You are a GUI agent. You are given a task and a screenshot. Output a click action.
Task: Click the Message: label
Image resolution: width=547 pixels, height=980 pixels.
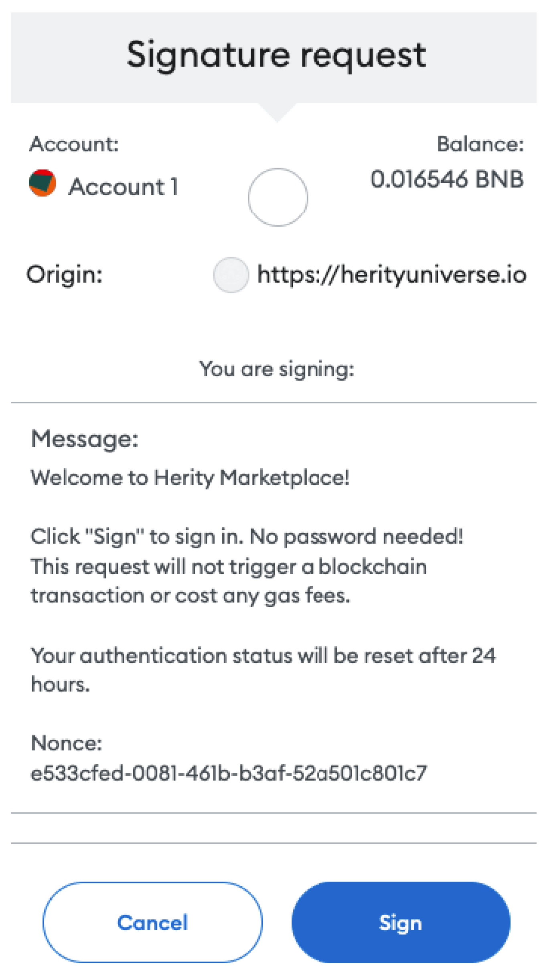[x=85, y=439]
